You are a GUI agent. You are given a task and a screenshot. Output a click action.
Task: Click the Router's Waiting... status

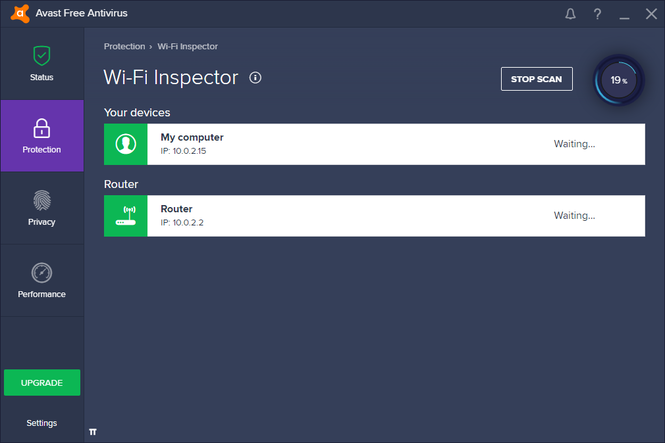574,216
